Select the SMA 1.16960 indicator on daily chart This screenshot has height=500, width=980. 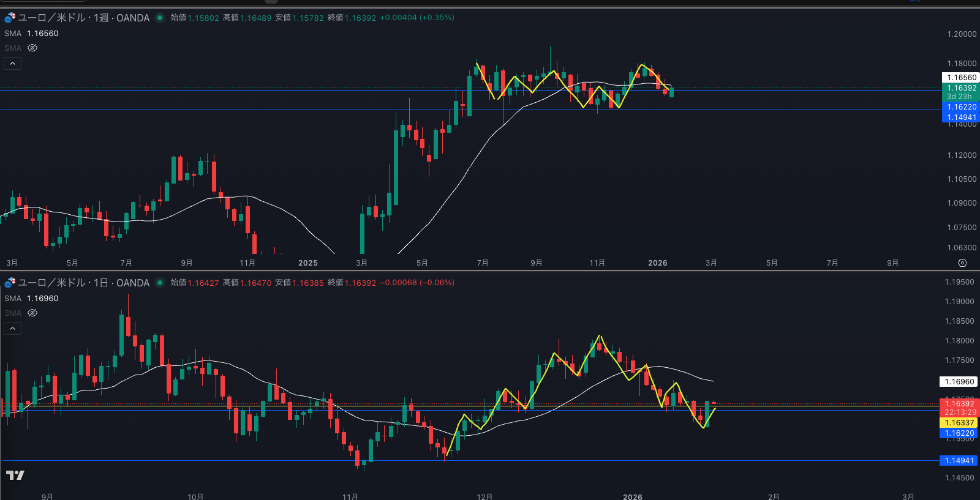pyautogui.click(x=31, y=299)
